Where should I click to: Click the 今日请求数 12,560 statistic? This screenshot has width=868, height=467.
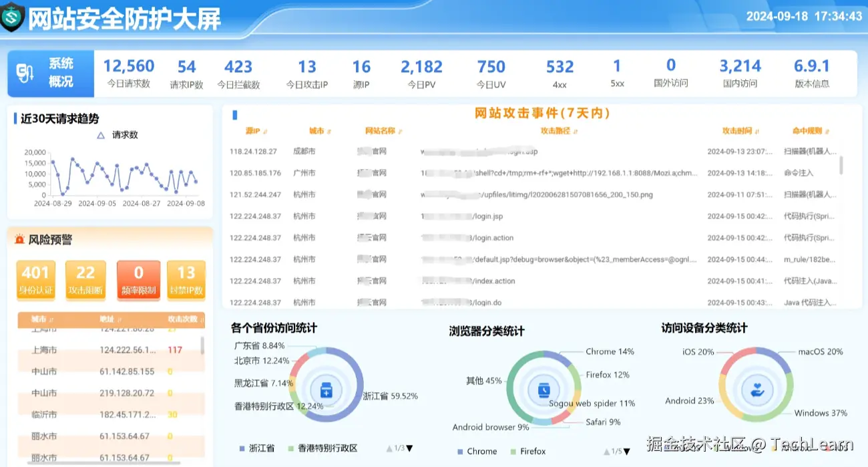(x=129, y=73)
